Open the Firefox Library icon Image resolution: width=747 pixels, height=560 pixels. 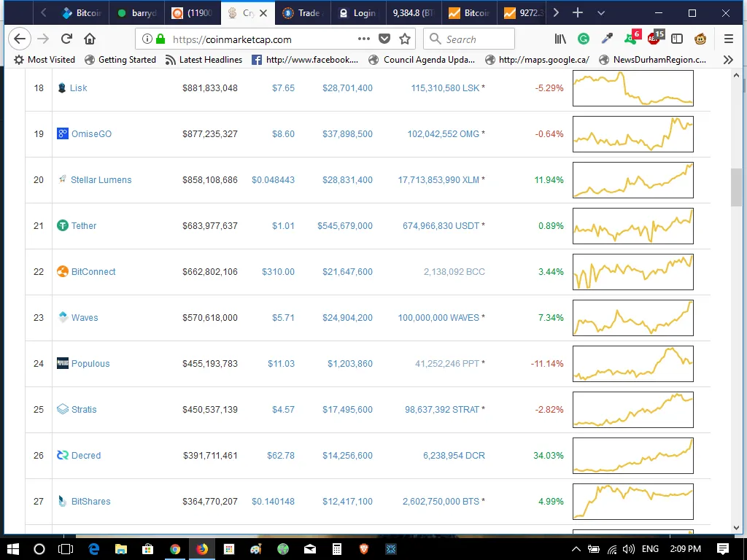tap(561, 39)
